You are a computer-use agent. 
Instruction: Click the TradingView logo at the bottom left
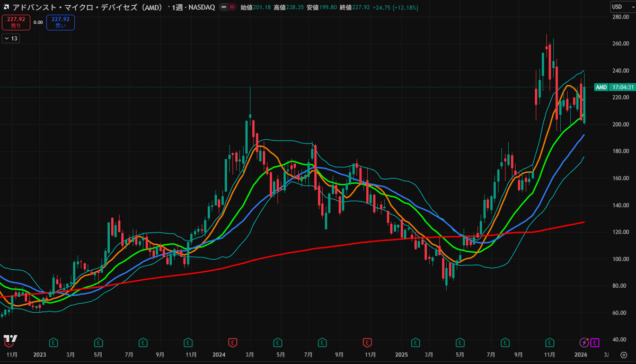(10, 340)
